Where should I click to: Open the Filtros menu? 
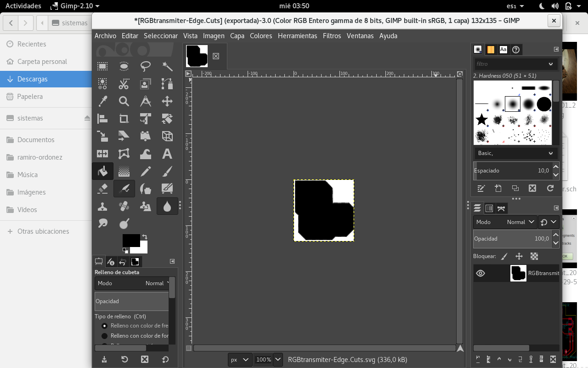pyautogui.click(x=332, y=36)
